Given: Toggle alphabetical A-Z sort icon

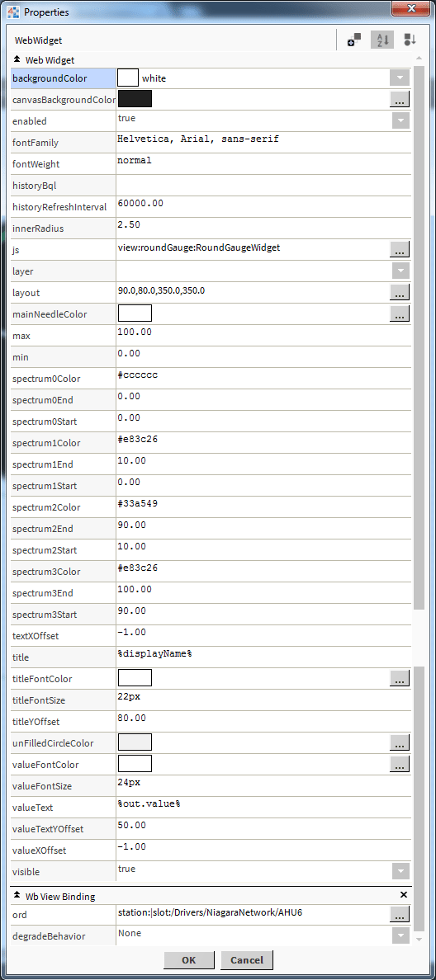Looking at the screenshot, I should click(381, 40).
